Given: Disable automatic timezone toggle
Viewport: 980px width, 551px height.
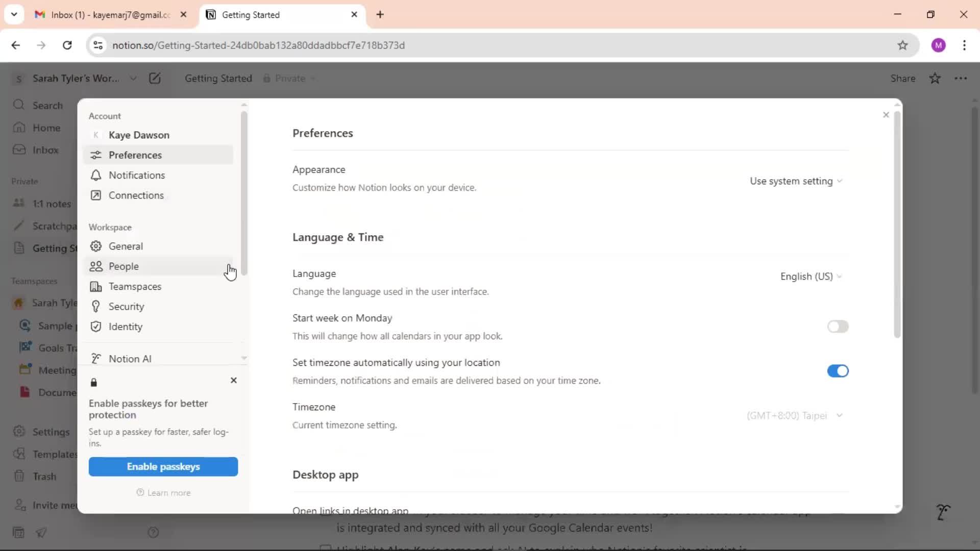Looking at the screenshot, I should coord(838,371).
